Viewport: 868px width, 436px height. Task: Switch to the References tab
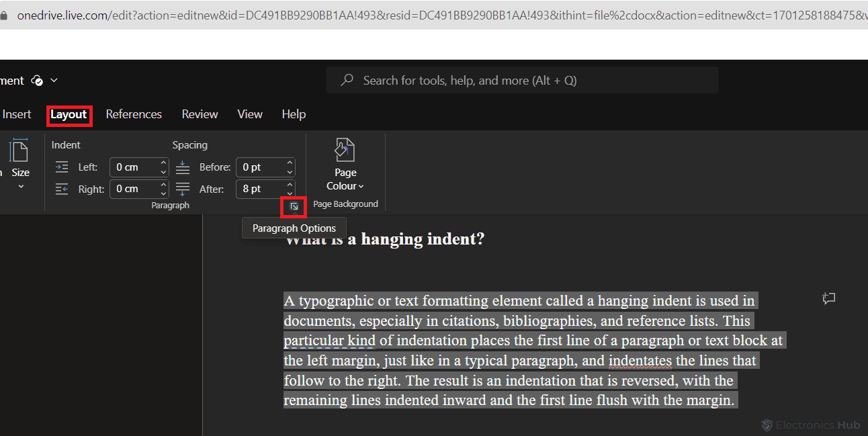point(134,114)
